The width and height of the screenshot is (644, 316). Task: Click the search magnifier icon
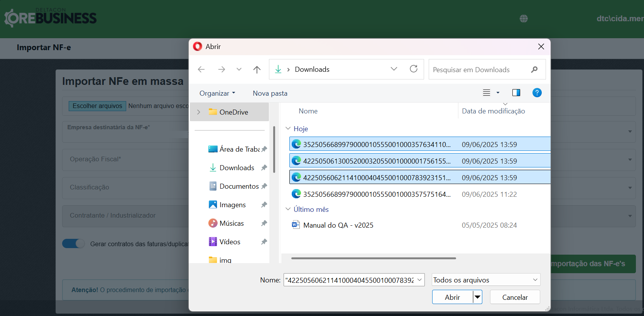534,69
